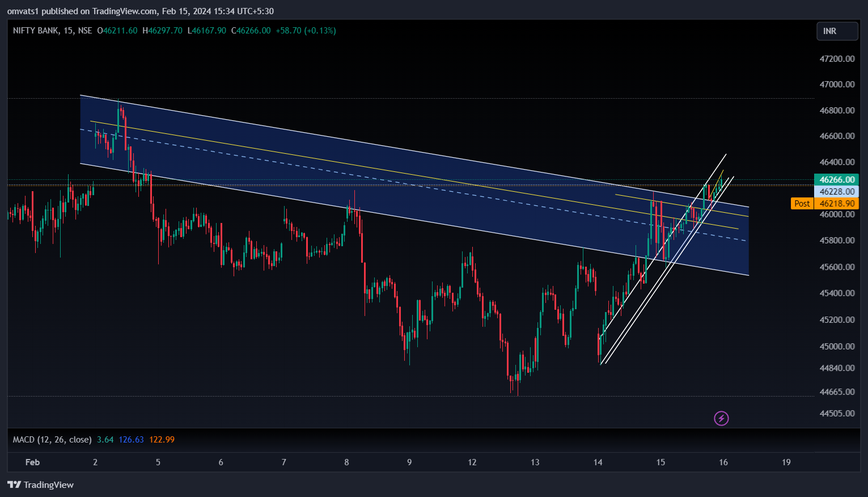868x497 pixels.
Task: Click the +58.70 (+0.13%) change value
Action: [306, 31]
